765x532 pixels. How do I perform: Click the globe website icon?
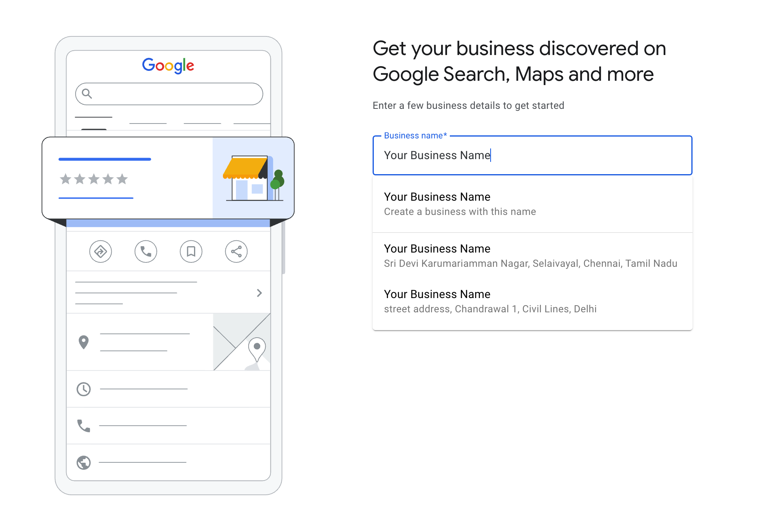click(x=84, y=462)
